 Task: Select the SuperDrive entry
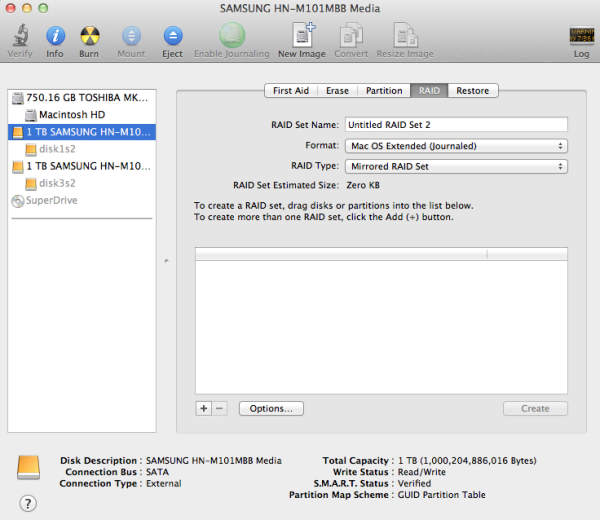coord(82,201)
